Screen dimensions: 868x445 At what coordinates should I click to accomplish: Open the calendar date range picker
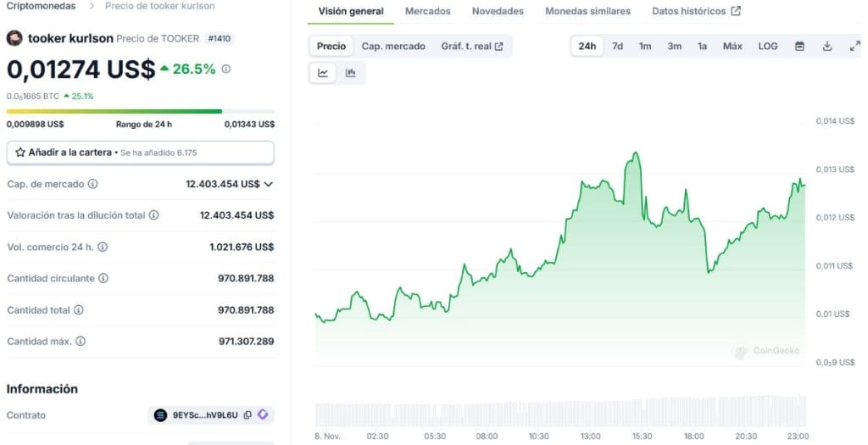pos(799,47)
